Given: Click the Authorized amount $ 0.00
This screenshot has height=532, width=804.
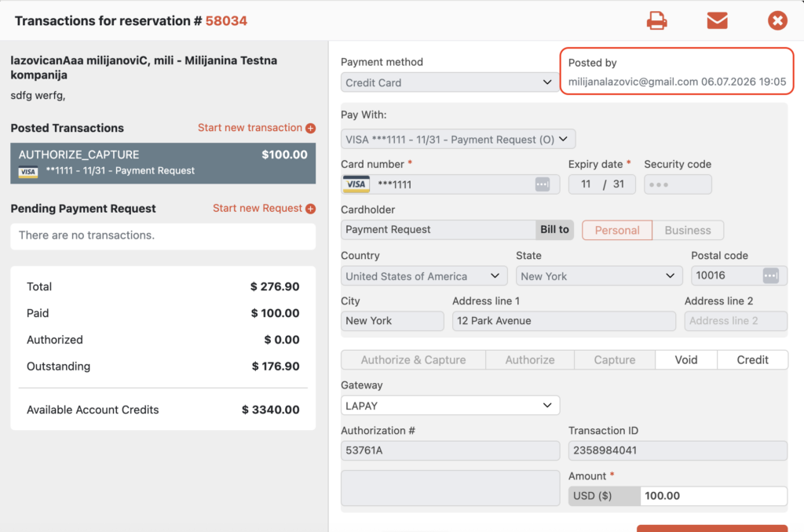Looking at the screenshot, I should coord(282,340).
